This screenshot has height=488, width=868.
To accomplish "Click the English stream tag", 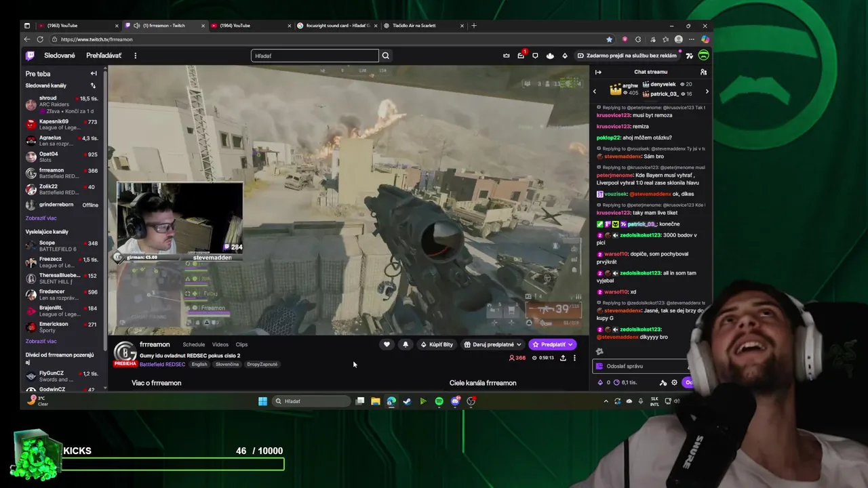I will click(x=199, y=365).
